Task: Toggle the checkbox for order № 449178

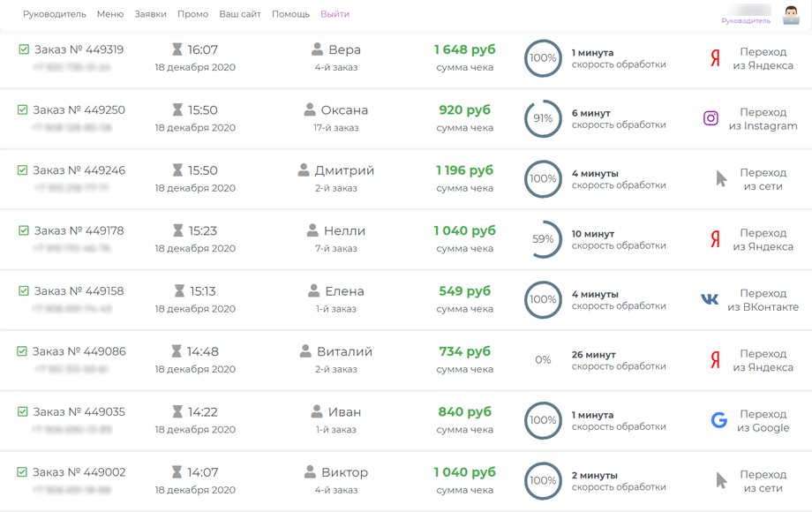Action: [x=24, y=230]
